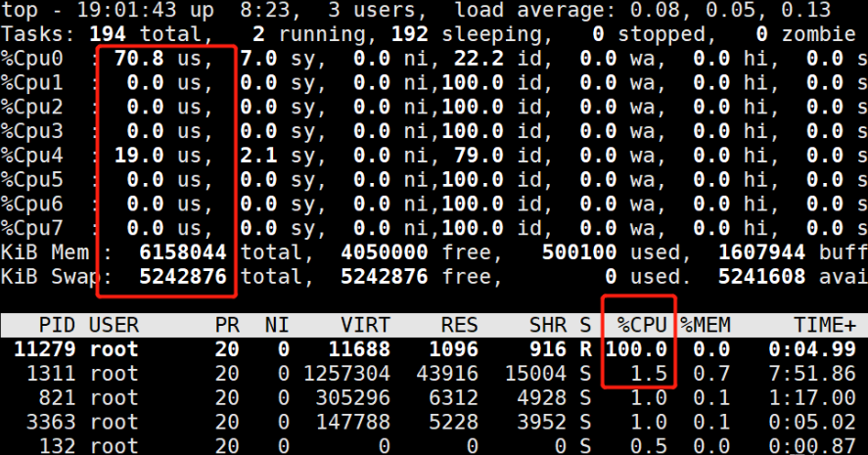Click PID 11279 in process list
Screen dimensions: 868x455
tap(45, 349)
